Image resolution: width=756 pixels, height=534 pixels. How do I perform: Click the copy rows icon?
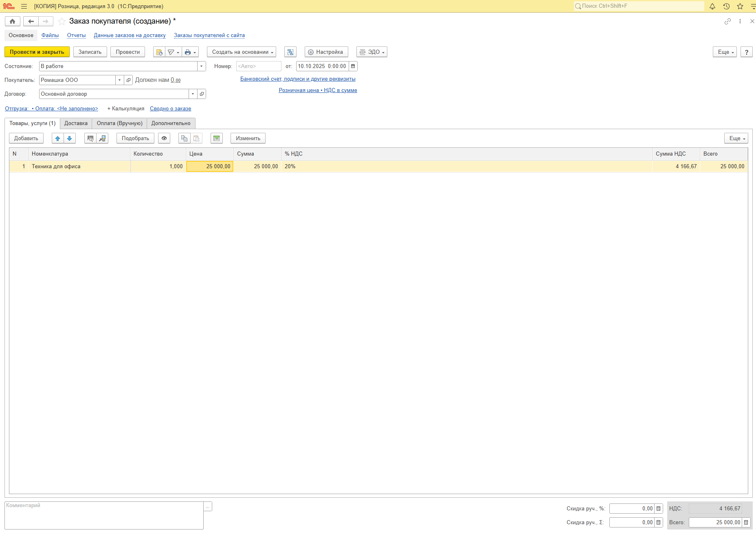coord(184,138)
